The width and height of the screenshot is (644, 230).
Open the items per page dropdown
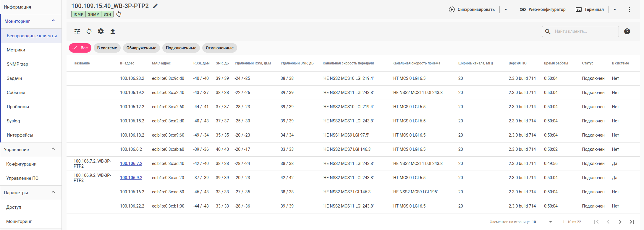pos(542,222)
